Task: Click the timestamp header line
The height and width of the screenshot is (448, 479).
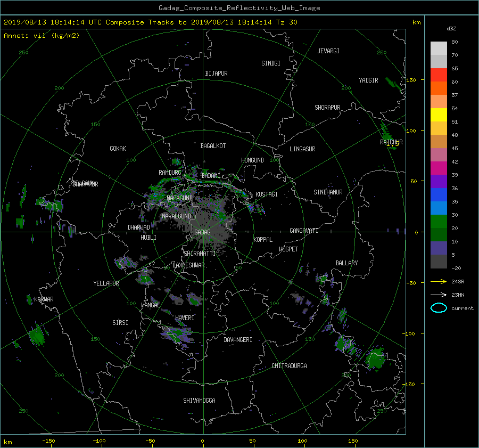Action: point(150,22)
